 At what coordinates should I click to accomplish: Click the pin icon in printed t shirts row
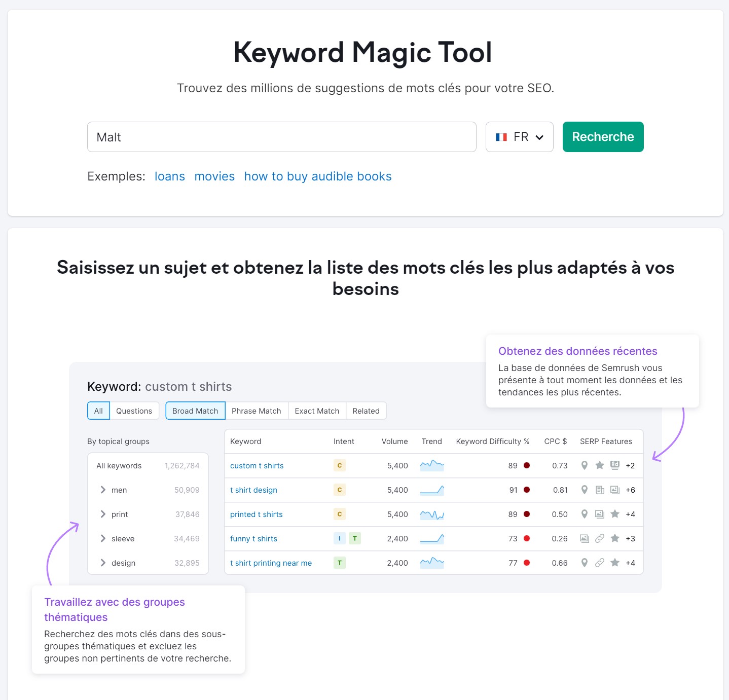(585, 514)
